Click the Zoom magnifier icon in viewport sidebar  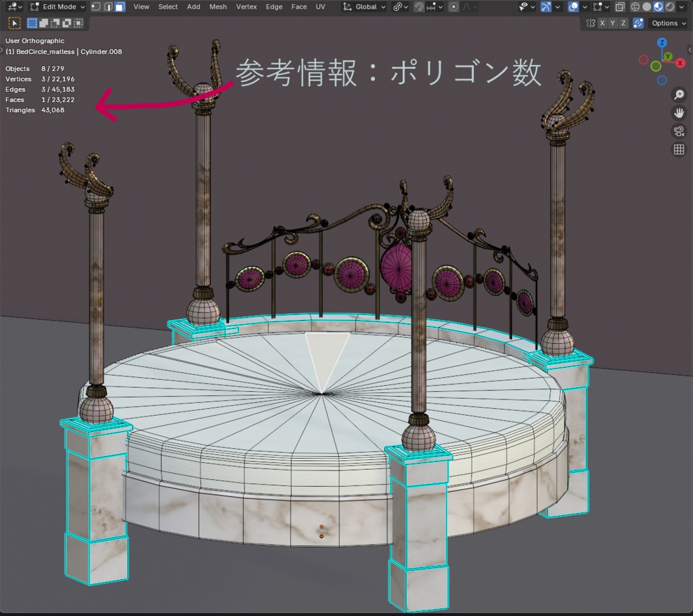tap(679, 94)
